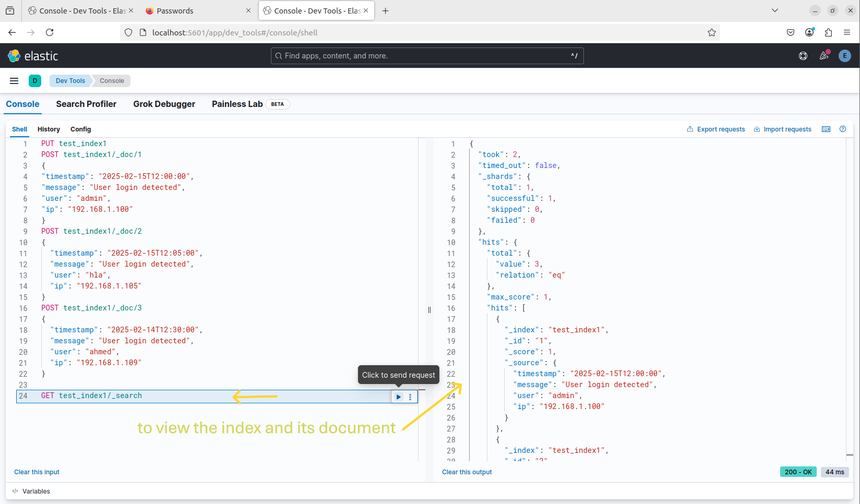Click Export requests
The width and height of the screenshot is (860, 504).
(x=715, y=129)
